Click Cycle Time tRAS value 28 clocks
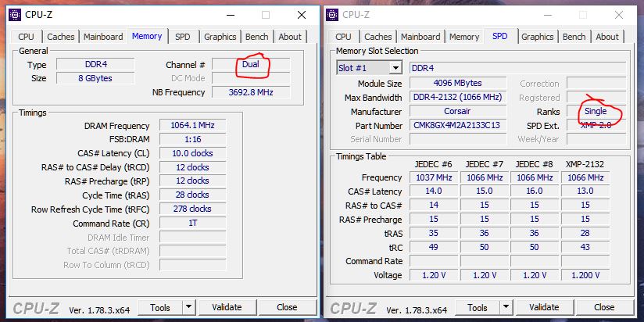Image resolution: width=644 pixels, height=322 pixels. click(x=192, y=195)
